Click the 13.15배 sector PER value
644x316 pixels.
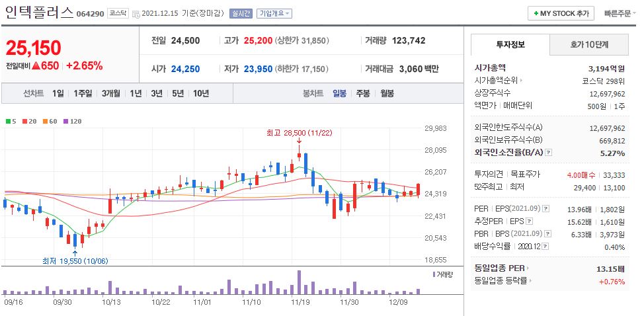pyautogui.click(x=610, y=269)
